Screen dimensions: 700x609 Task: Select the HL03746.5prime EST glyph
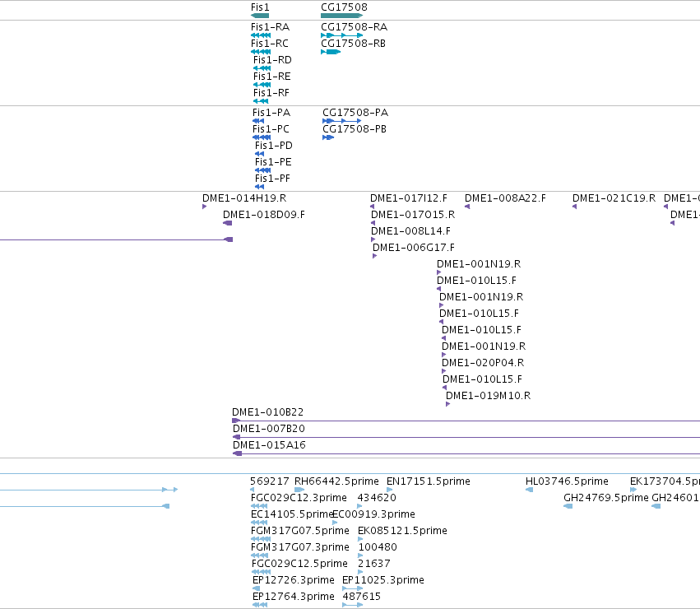(530, 490)
